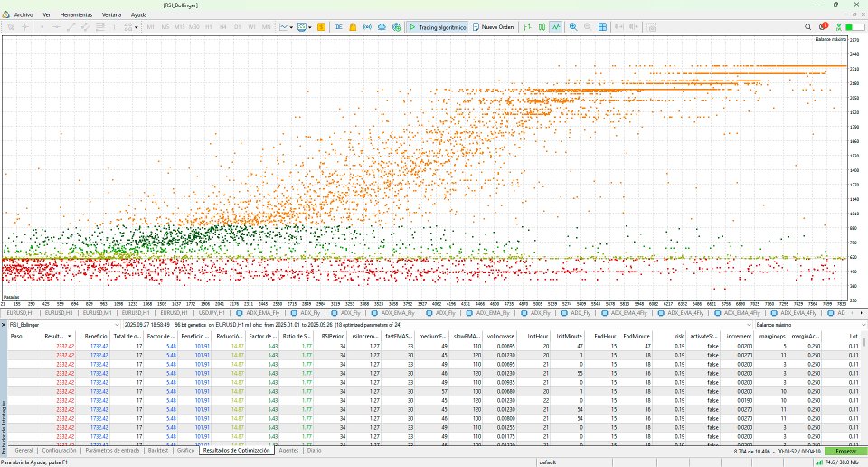Open the trading signals icon

point(367,27)
